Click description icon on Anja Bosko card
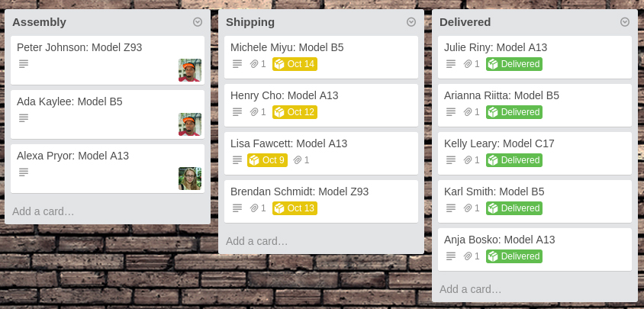Image resolution: width=644 pixels, height=309 pixels. coord(451,256)
